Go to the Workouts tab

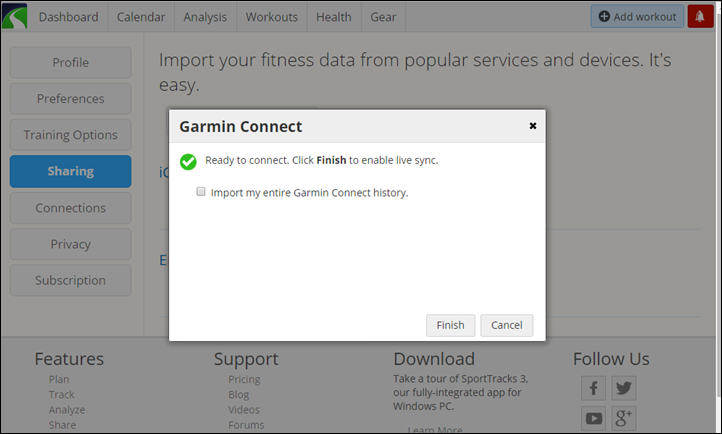pyautogui.click(x=272, y=17)
